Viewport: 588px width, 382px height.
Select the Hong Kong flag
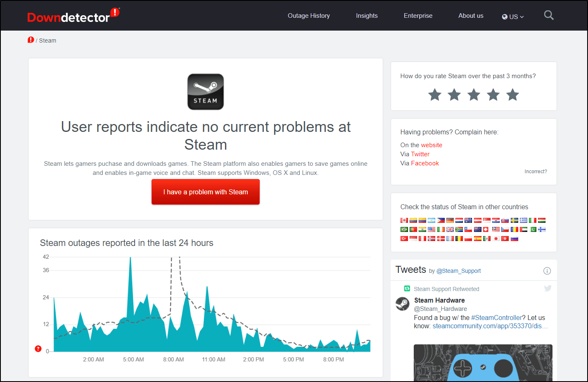click(505, 239)
